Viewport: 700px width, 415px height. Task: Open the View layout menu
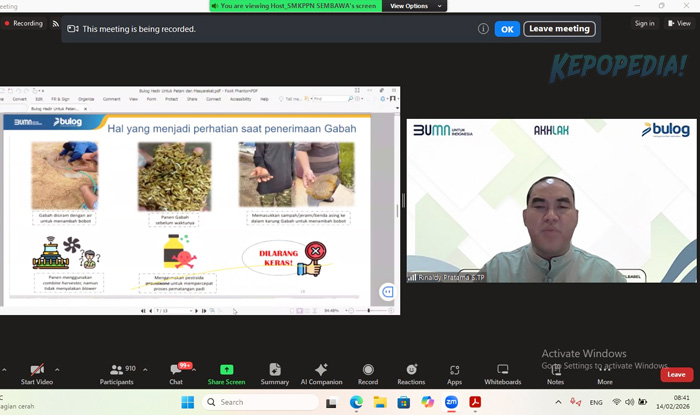(x=679, y=23)
